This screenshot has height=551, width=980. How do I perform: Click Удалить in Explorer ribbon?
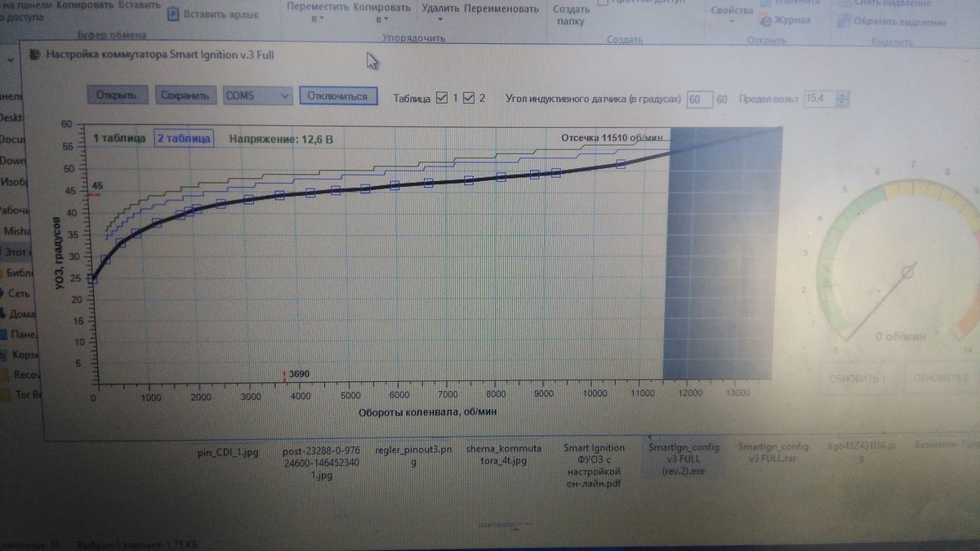[x=440, y=11]
